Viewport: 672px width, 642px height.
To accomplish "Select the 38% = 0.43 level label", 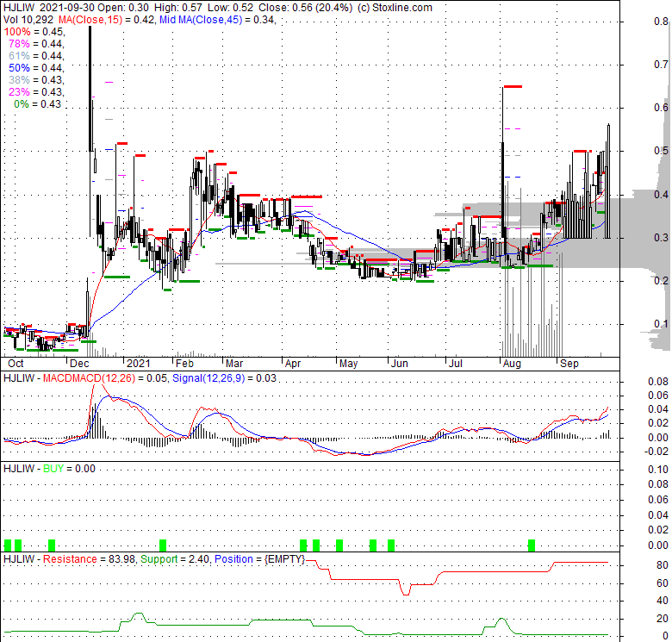I will click(x=36, y=80).
